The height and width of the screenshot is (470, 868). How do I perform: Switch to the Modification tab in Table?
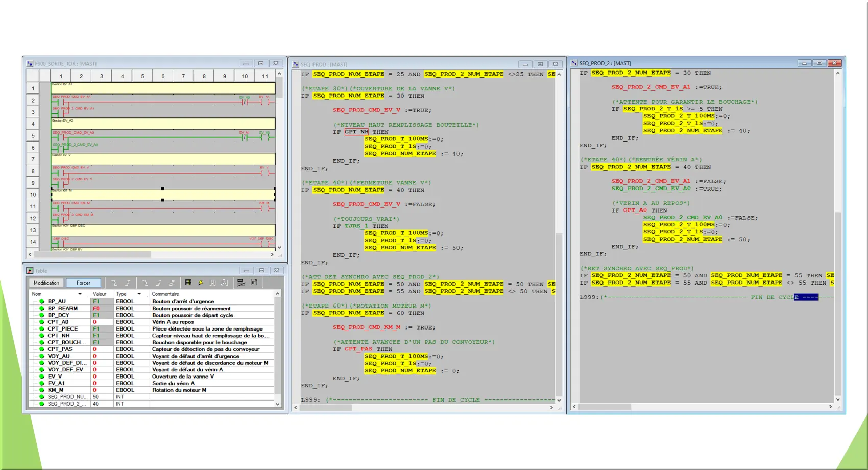click(x=46, y=283)
